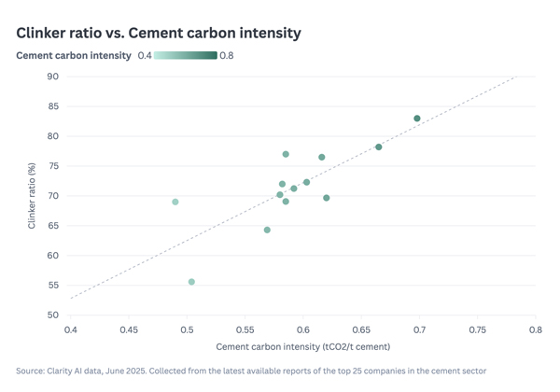Select the data point at 77% clinker ratio
The width and height of the screenshot is (560, 392).
click(x=286, y=154)
